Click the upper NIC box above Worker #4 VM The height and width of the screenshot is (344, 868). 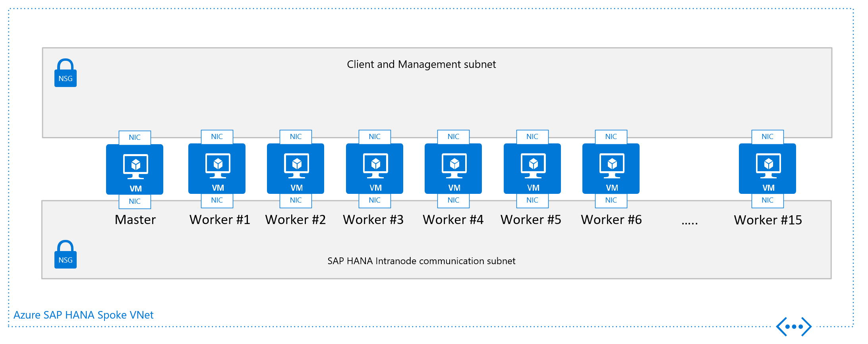click(453, 137)
